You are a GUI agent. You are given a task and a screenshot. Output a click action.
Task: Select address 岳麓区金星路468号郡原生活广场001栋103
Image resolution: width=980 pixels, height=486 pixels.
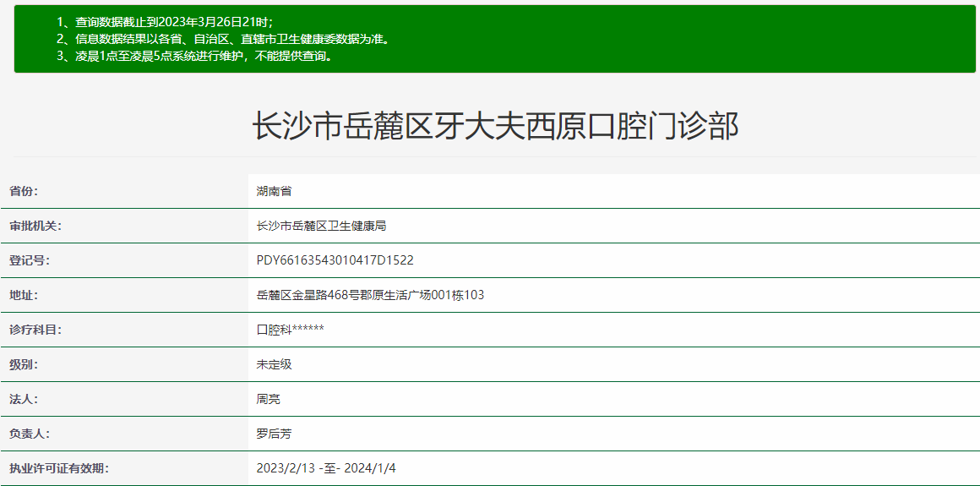370,295
